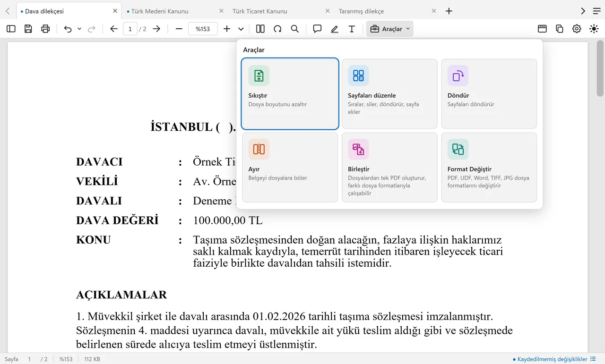The height and width of the screenshot is (364, 605).
Task: Save the document with the floppy icon
Action: pos(28,29)
